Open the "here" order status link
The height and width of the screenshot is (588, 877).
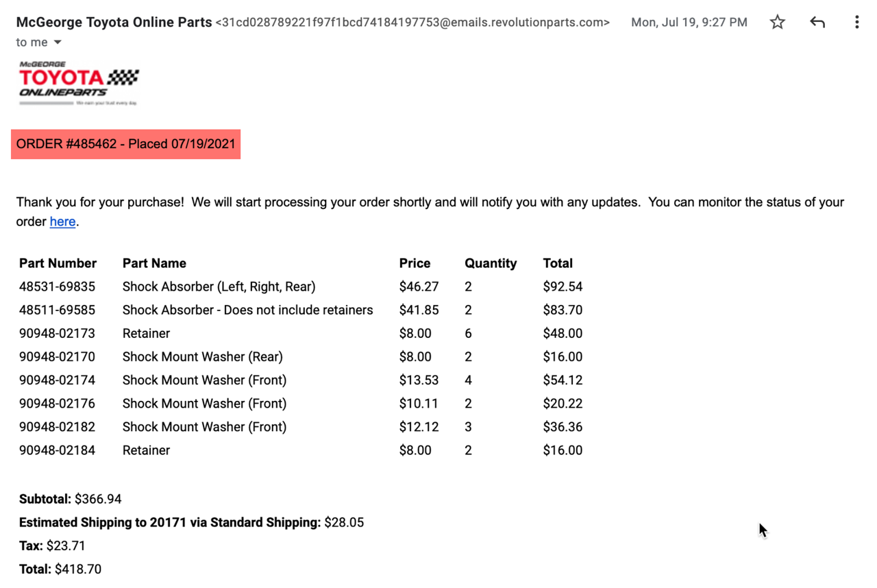click(62, 221)
